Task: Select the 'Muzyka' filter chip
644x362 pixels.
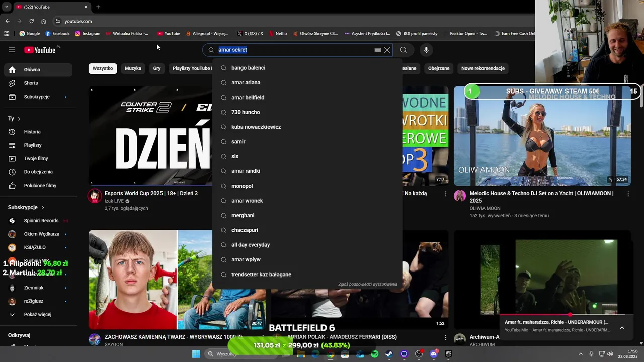Action: pyautogui.click(x=133, y=68)
